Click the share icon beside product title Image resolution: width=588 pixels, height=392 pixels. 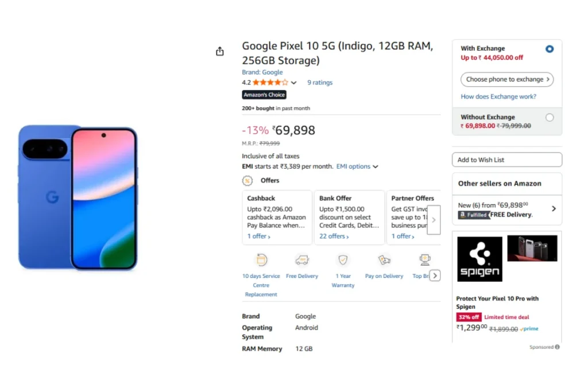pyautogui.click(x=219, y=52)
